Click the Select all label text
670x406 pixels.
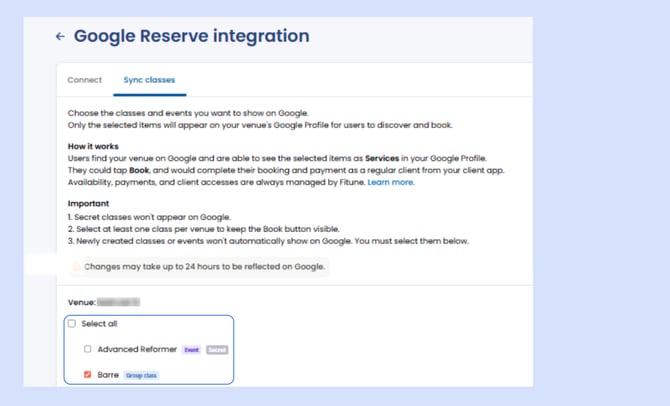tap(99, 324)
